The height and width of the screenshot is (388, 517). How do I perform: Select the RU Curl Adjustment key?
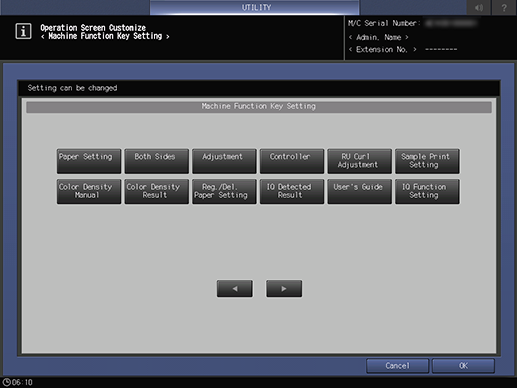(x=359, y=161)
